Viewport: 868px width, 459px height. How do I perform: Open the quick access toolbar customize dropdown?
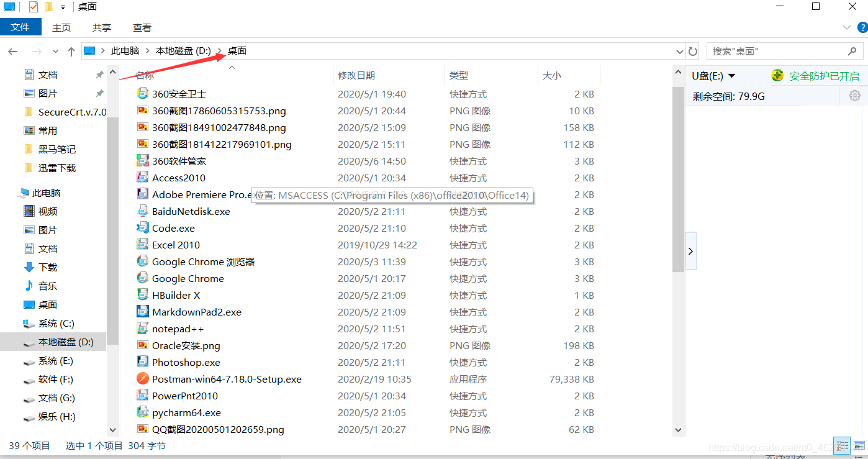click(x=63, y=7)
